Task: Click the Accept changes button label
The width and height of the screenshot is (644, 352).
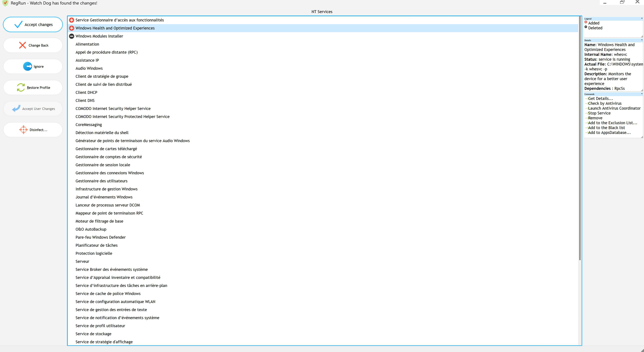Action: 39,24
